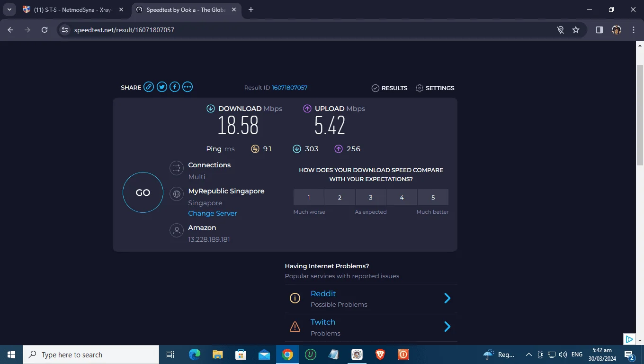644x364 pixels.
Task: Share result on Facebook icon
Action: [x=175, y=87]
